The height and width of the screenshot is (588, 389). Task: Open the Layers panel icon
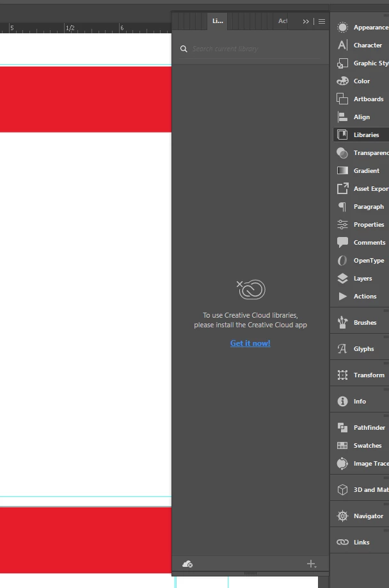tap(342, 278)
